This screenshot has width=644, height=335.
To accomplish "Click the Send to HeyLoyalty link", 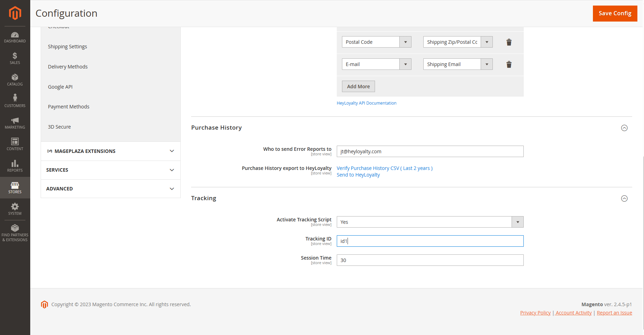I will [358, 175].
